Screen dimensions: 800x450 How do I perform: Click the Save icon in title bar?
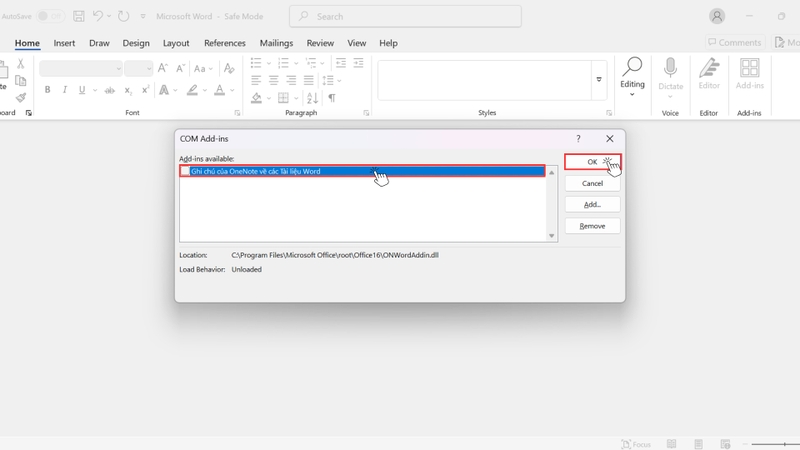pos(79,16)
